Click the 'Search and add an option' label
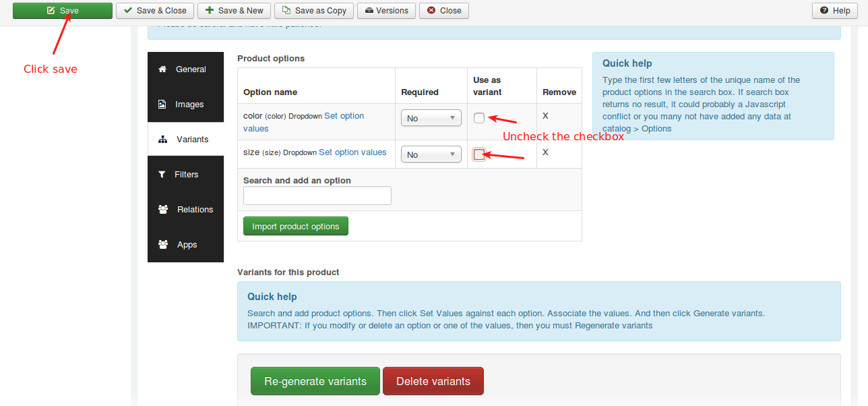This screenshot has height=406, width=868. [297, 181]
